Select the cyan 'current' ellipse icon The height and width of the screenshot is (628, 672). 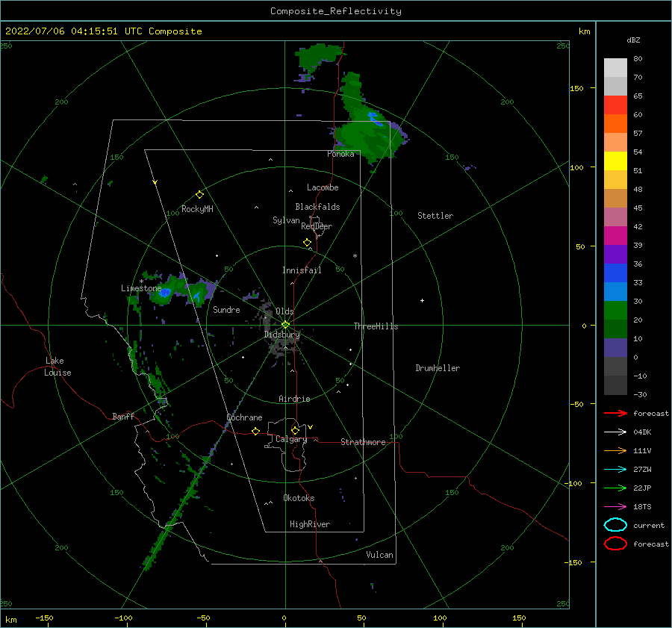615,525
